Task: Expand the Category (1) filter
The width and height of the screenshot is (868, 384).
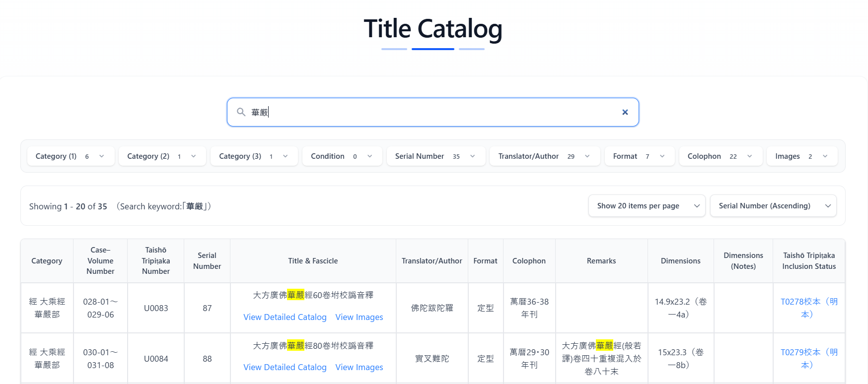Action: click(x=71, y=156)
